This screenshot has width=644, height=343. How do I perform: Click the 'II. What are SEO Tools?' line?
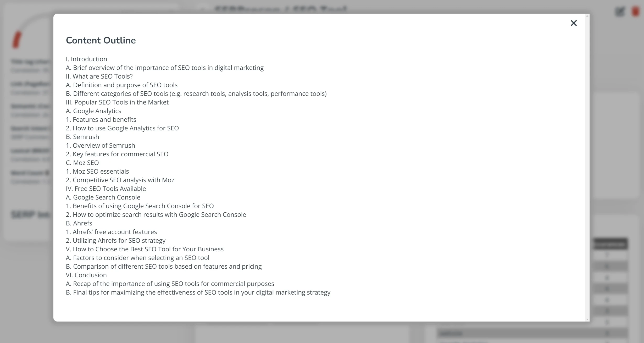click(x=99, y=76)
